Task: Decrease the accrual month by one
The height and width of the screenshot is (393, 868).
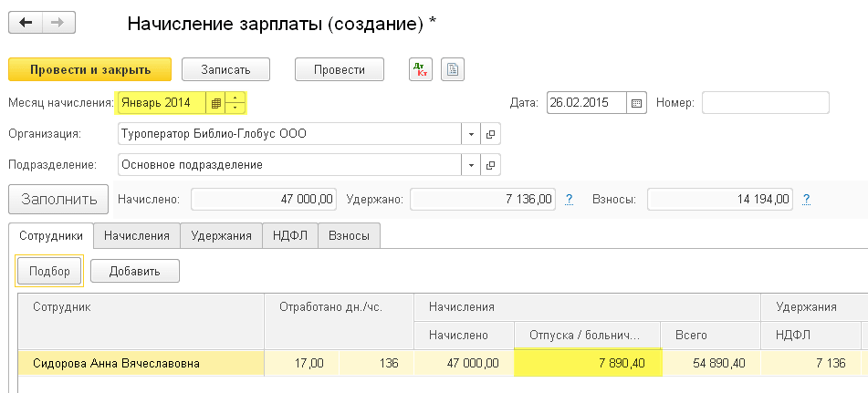Action: tap(236, 108)
